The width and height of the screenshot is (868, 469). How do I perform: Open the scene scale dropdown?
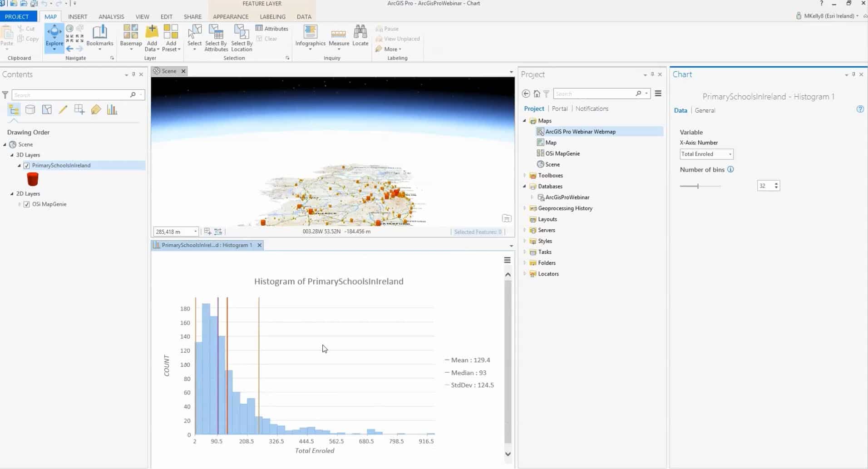[x=195, y=232]
